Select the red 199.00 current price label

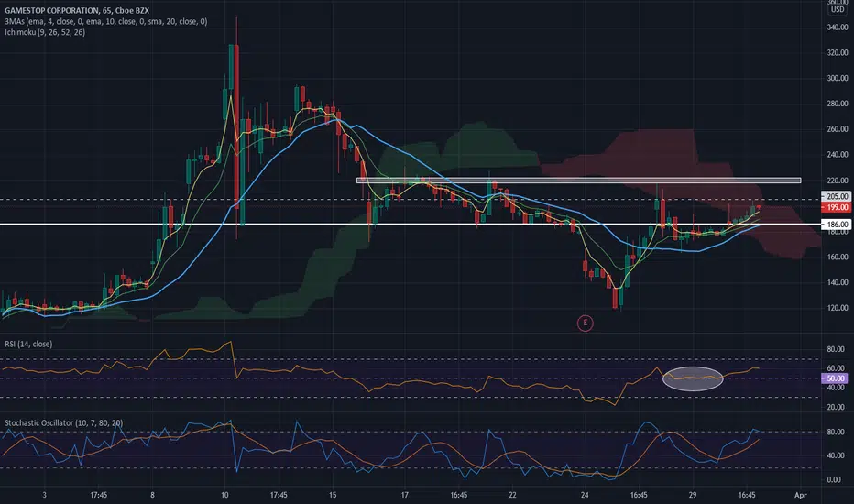[836, 208]
